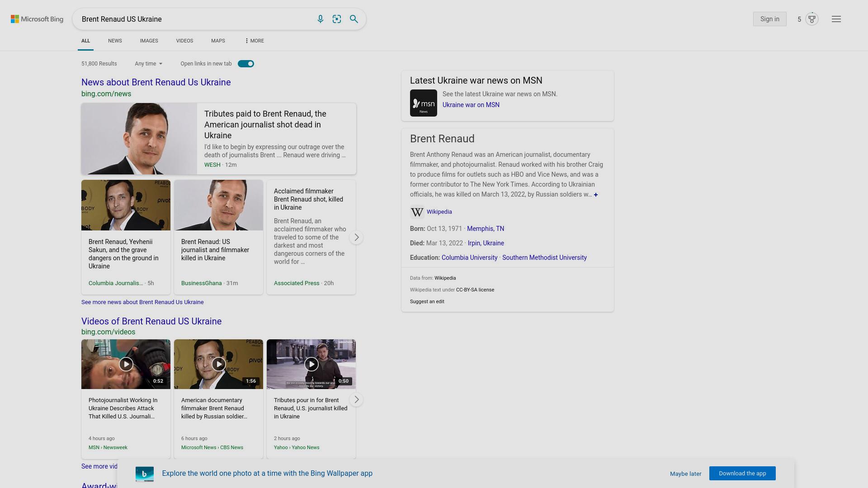Click Suggest an edit
This screenshot has height=488, width=868.
tap(427, 301)
